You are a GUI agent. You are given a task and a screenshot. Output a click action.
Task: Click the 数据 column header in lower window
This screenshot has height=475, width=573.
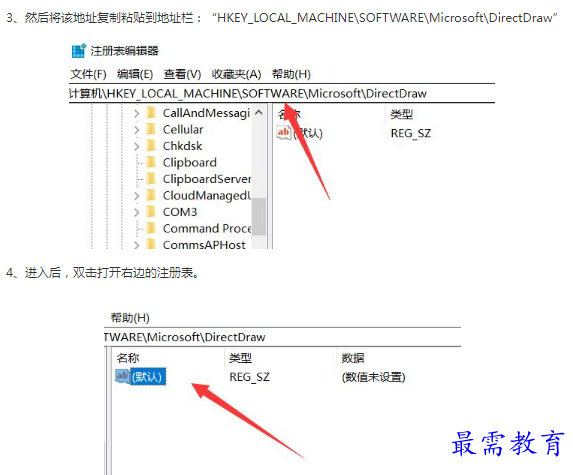point(353,358)
